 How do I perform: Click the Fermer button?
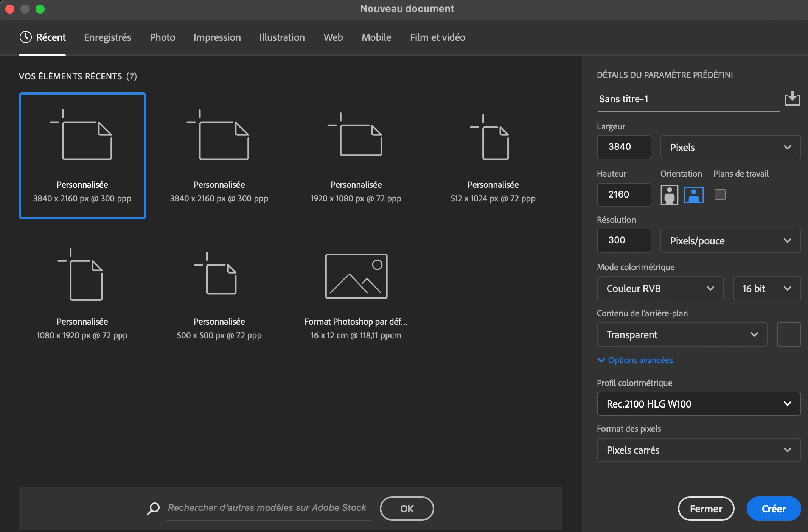pyautogui.click(x=705, y=509)
